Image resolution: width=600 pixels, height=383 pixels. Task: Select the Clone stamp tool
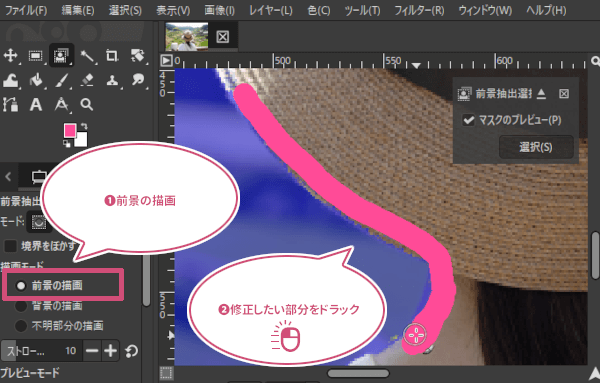click(112, 80)
